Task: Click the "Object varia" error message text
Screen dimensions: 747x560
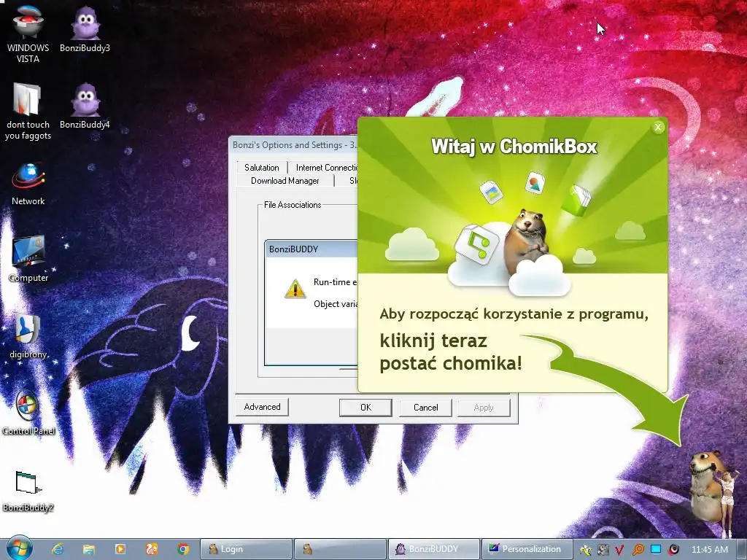Action: (336, 304)
